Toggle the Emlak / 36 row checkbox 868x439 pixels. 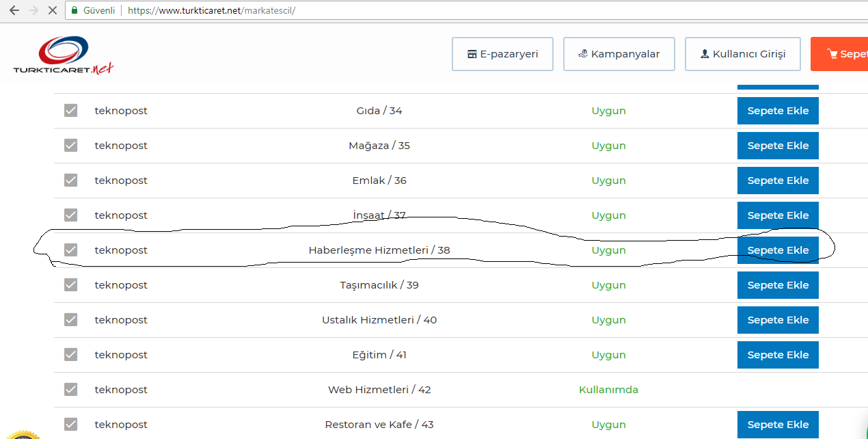coord(71,180)
